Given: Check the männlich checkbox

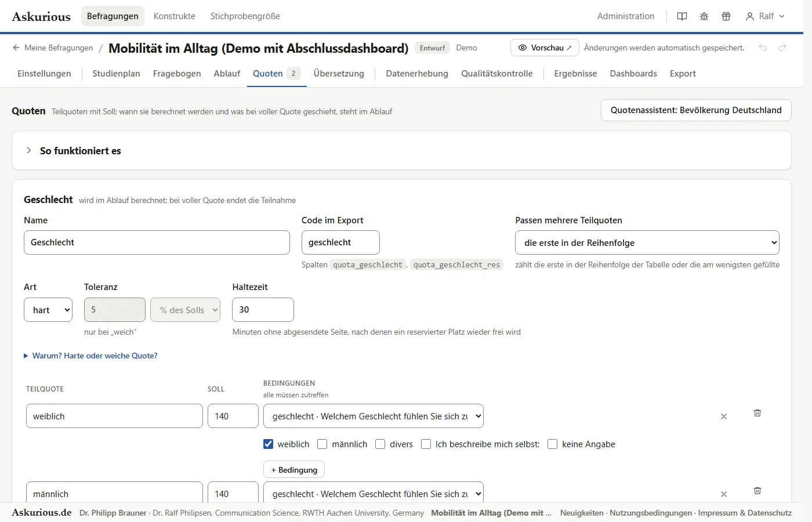Looking at the screenshot, I should [322, 444].
